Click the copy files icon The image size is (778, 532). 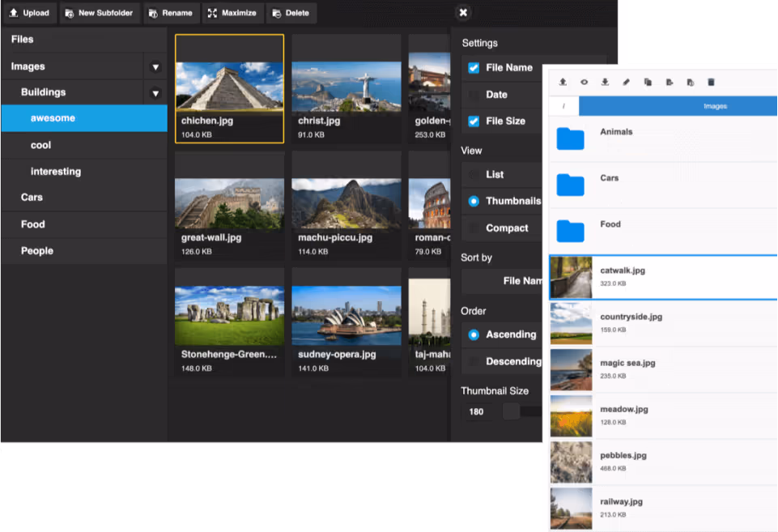coord(648,82)
